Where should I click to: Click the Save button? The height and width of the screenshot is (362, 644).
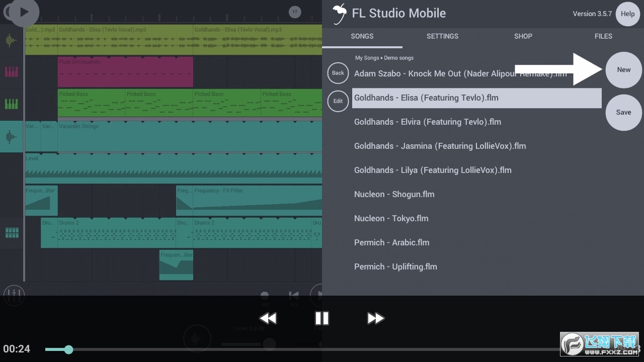point(623,113)
